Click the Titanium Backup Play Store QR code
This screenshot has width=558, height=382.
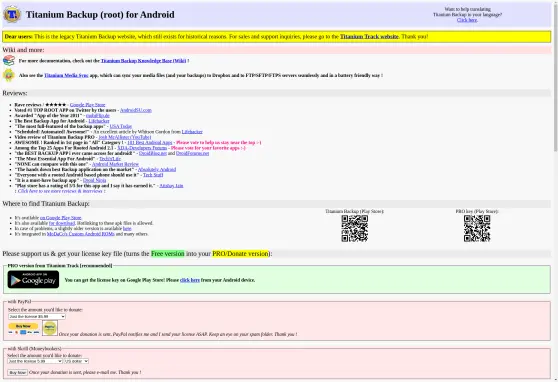click(354, 229)
